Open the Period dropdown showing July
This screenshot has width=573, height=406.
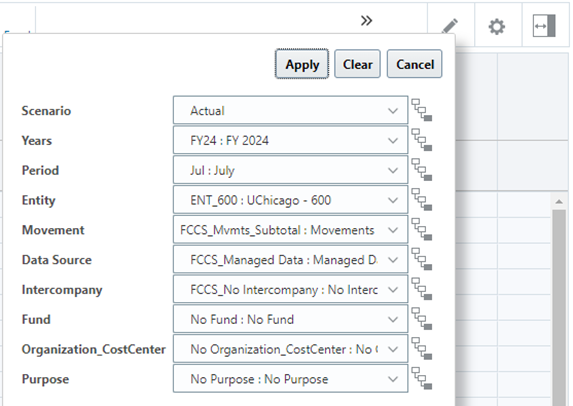(291, 170)
